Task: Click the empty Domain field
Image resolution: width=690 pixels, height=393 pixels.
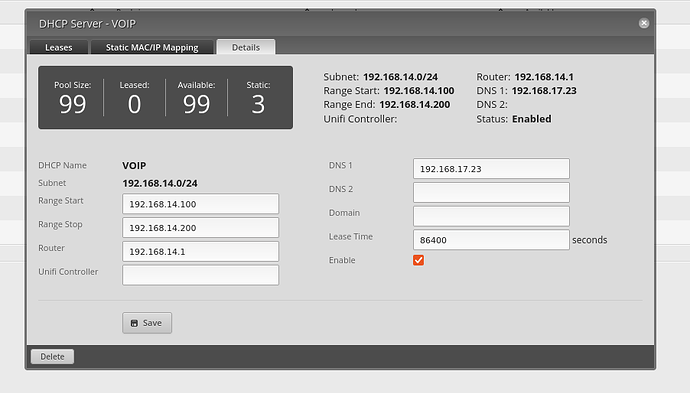Action: (x=491, y=217)
